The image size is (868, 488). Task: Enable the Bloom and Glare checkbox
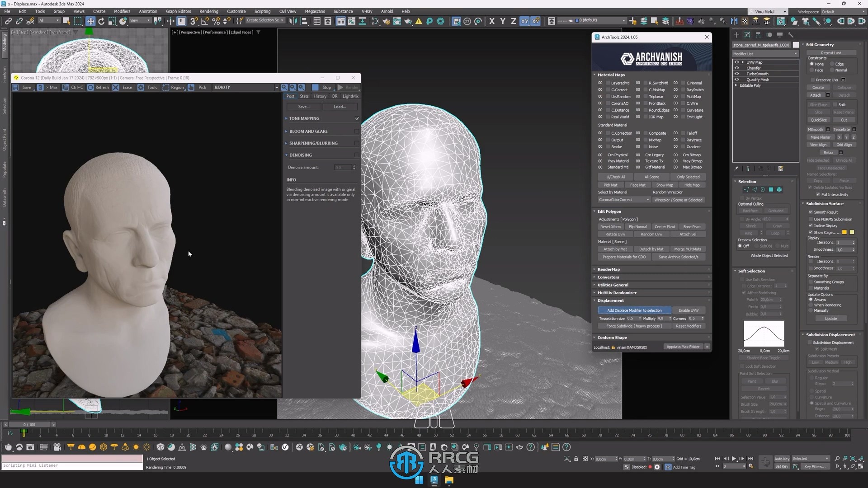(x=357, y=131)
